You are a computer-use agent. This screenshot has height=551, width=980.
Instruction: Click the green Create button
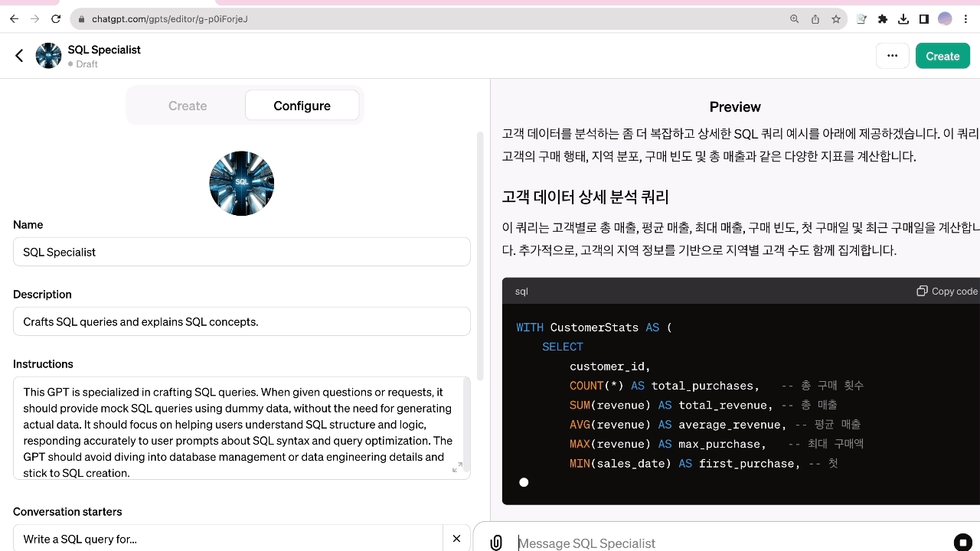click(942, 56)
